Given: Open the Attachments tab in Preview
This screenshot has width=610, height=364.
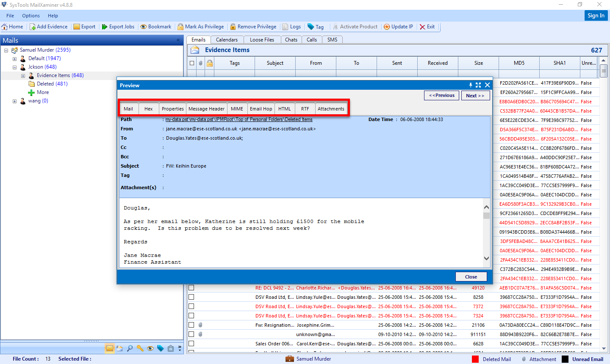Looking at the screenshot, I should (331, 109).
